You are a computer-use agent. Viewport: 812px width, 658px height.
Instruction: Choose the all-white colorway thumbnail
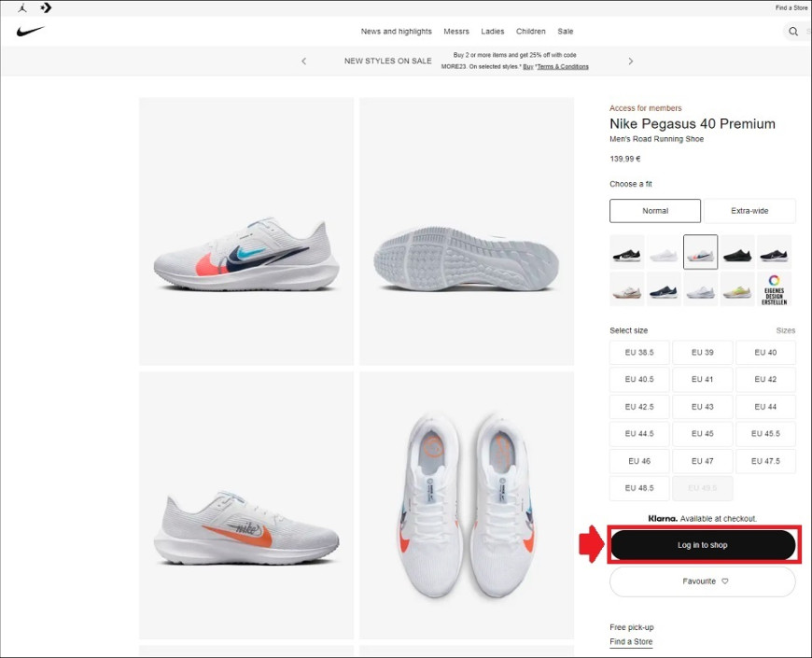tap(664, 252)
